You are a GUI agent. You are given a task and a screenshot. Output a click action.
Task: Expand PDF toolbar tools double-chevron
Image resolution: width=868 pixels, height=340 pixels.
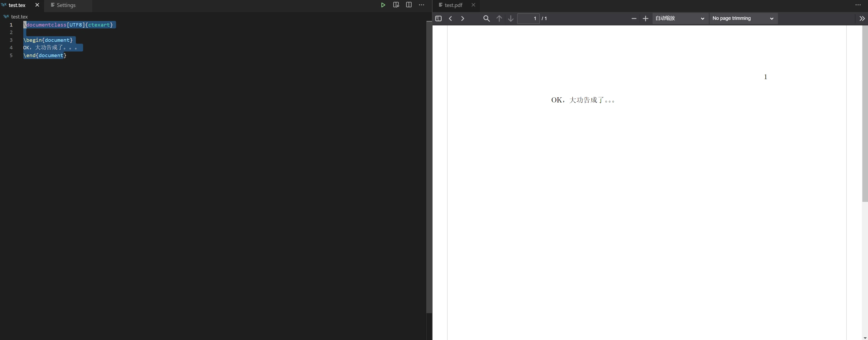point(862,19)
